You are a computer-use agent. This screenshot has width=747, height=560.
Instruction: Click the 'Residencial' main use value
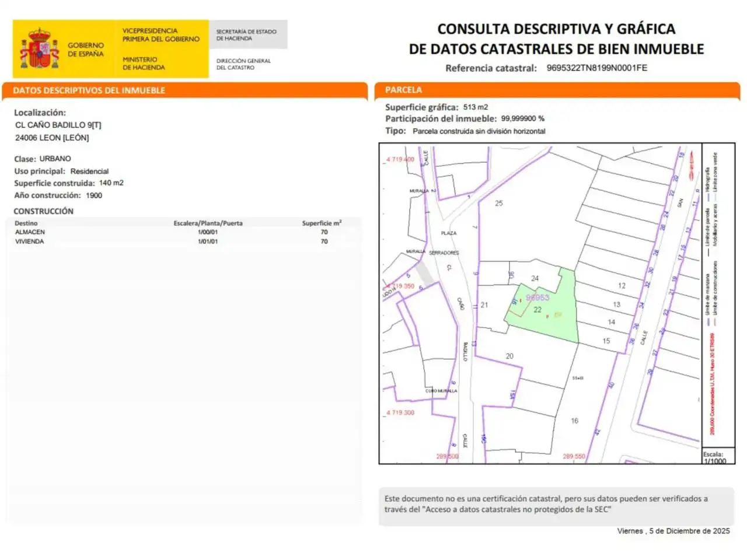[x=89, y=171]
